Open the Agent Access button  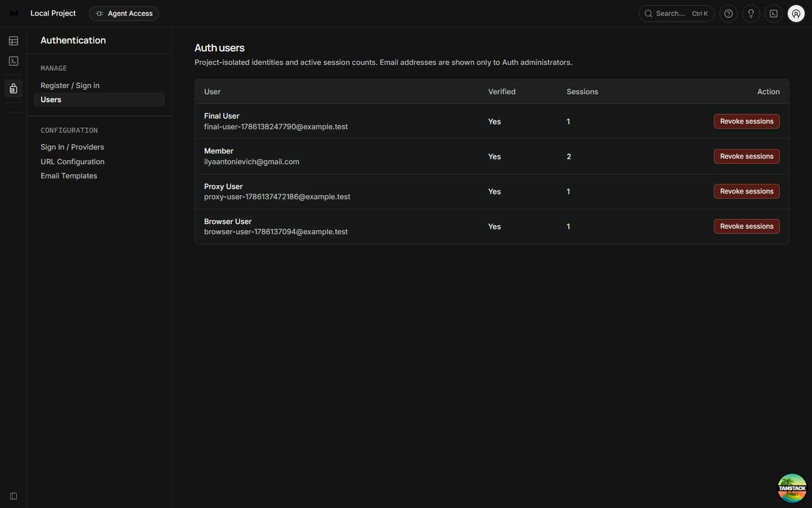(x=124, y=14)
